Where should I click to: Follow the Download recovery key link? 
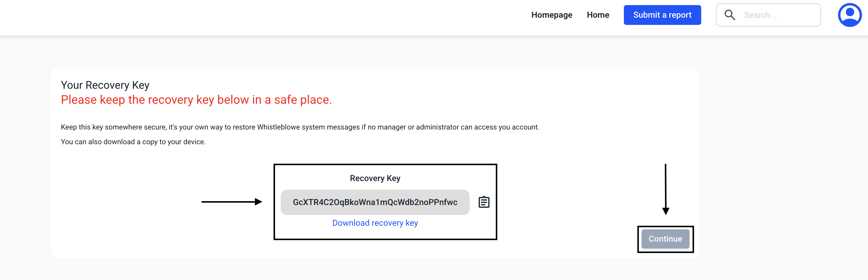pos(375,223)
